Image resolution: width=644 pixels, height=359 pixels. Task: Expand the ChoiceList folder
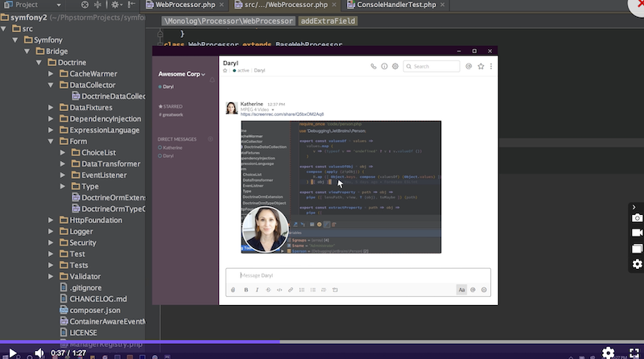click(63, 152)
